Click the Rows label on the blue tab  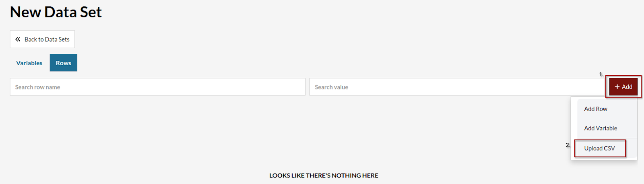point(64,63)
